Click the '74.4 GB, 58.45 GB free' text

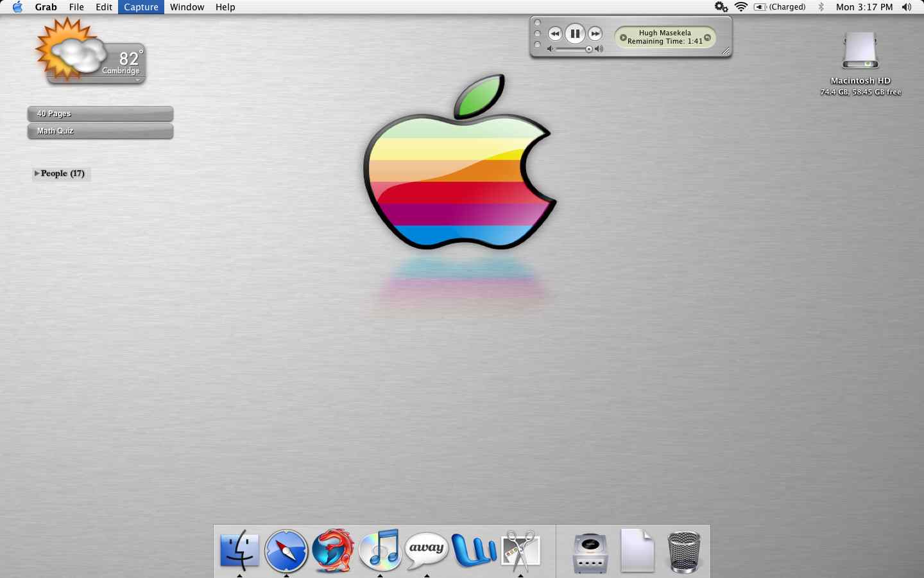tap(860, 92)
